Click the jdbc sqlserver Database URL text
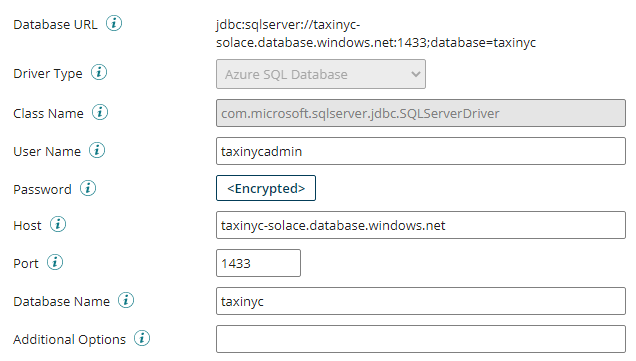 tap(376, 34)
